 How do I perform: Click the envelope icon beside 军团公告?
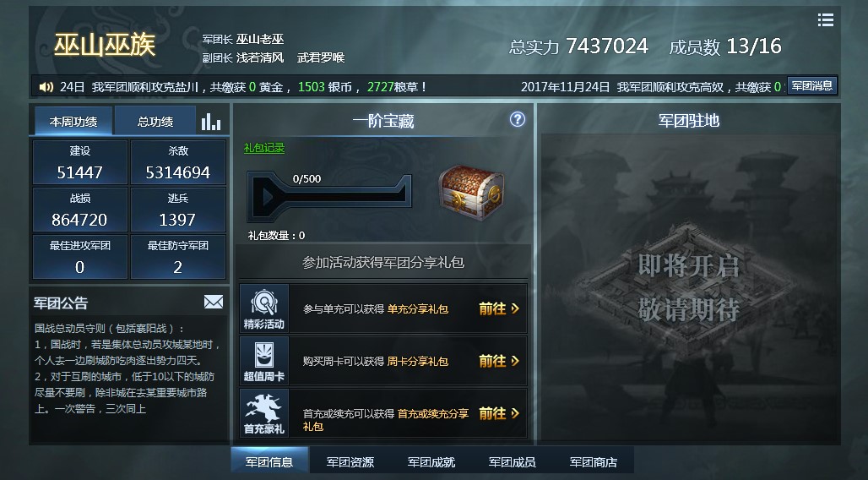[x=213, y=302]
